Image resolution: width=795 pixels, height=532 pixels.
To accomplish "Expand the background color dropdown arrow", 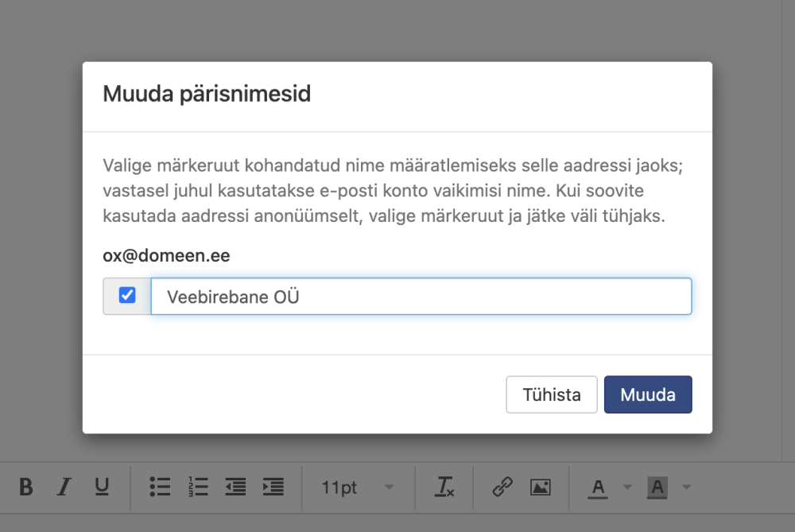I will point(686,487).
